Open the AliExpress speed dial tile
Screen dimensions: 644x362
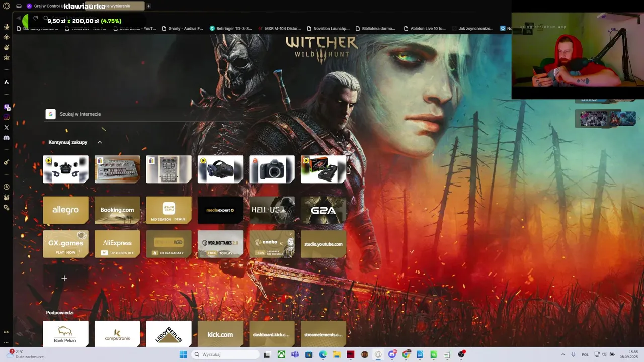tap(117, 244)
